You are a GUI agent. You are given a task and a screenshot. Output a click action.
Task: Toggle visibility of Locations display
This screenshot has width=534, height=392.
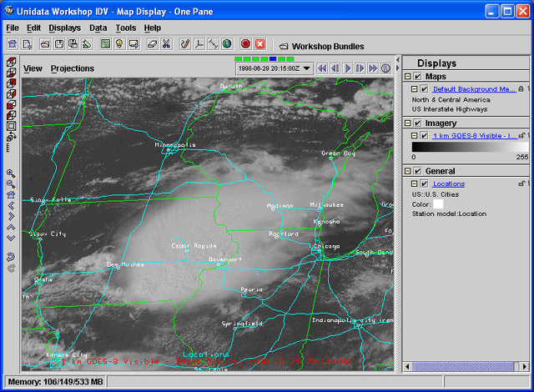click(424, 183)
